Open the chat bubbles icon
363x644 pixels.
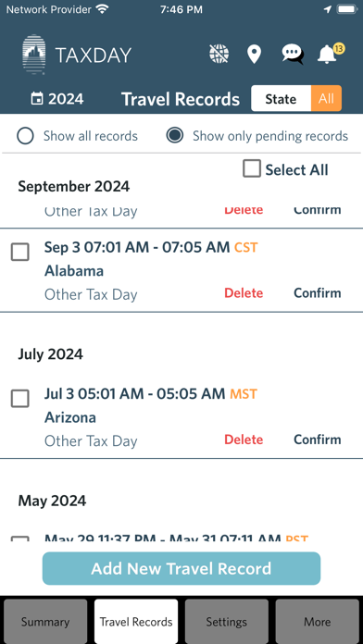point(293,55)
